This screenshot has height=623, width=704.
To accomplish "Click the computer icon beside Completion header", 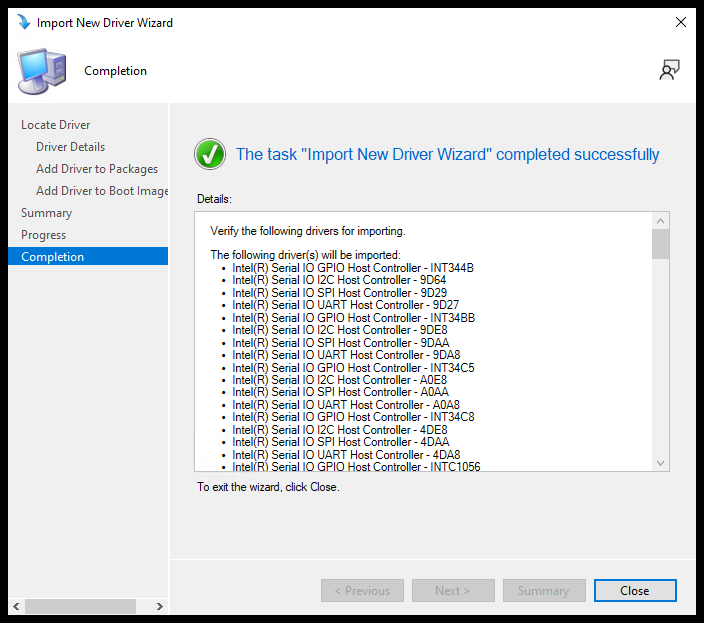I will point(42,71).
